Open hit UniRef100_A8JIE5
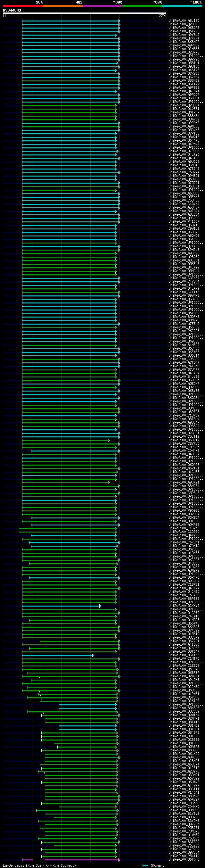 [184, 21]
